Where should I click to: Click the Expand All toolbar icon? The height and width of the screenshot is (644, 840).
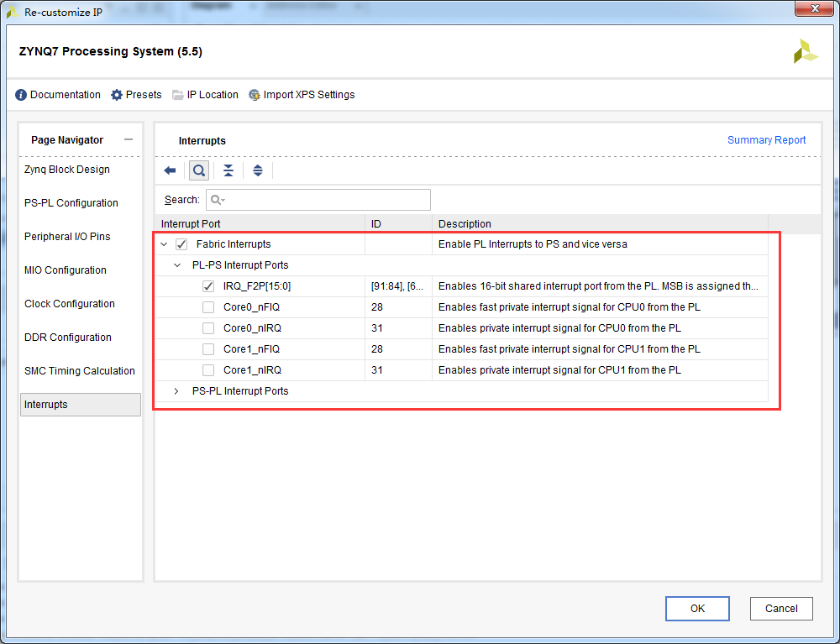258,170
